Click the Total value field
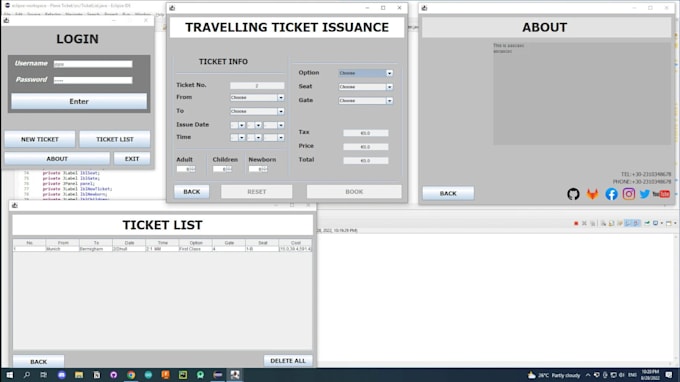This screenshot has width=680, height=382. (366, 161)
